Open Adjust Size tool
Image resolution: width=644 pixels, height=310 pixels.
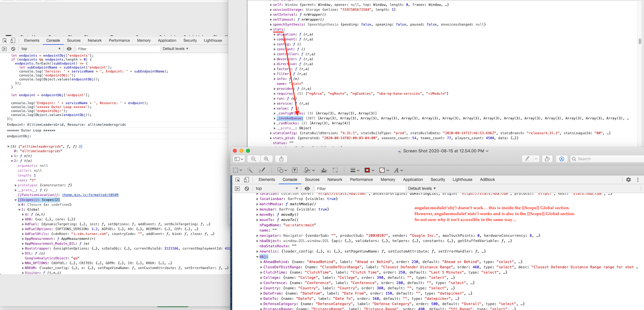335,170
